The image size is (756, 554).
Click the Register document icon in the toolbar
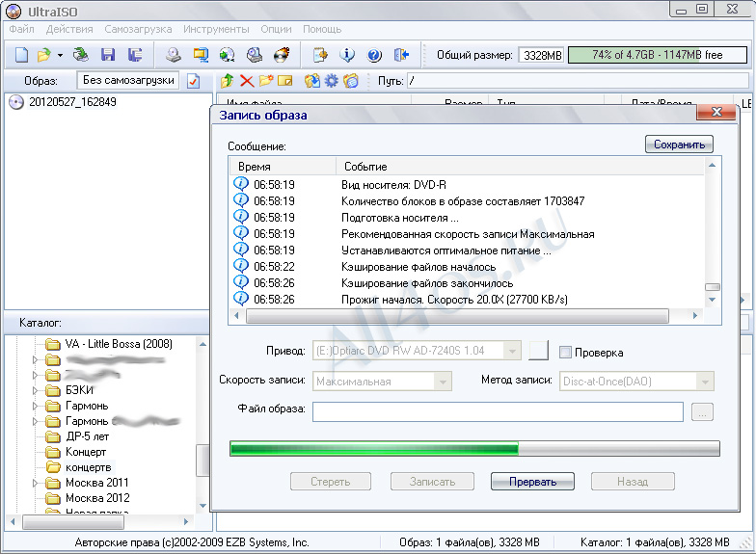click(320, 55)
